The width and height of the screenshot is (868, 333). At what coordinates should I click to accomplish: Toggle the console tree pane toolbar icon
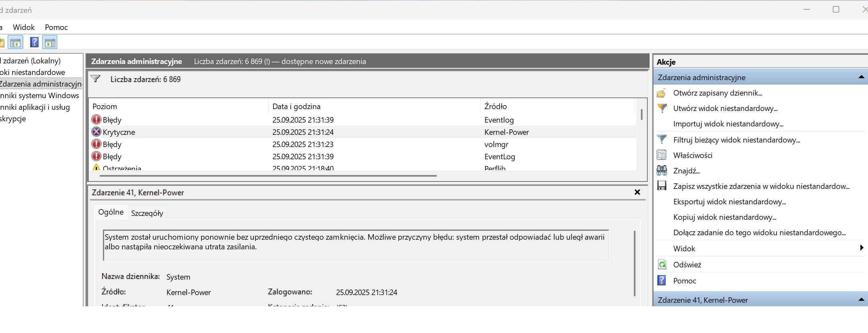point(15,42)
